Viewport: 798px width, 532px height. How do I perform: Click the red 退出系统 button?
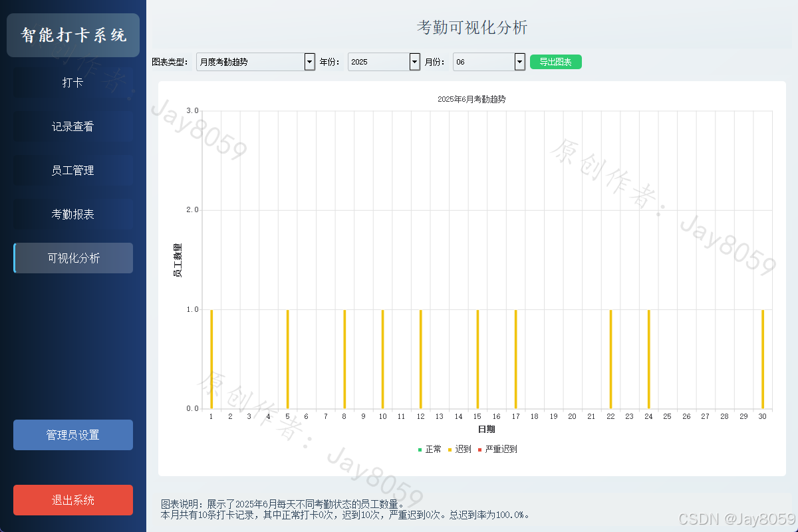click(x=73, y=500)
